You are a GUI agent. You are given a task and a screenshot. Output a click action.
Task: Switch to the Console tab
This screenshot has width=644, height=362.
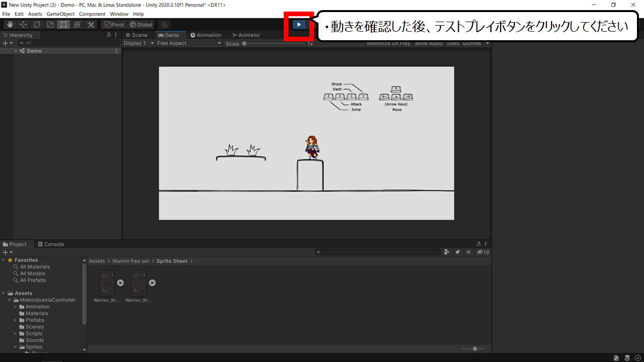pos(50,244)
